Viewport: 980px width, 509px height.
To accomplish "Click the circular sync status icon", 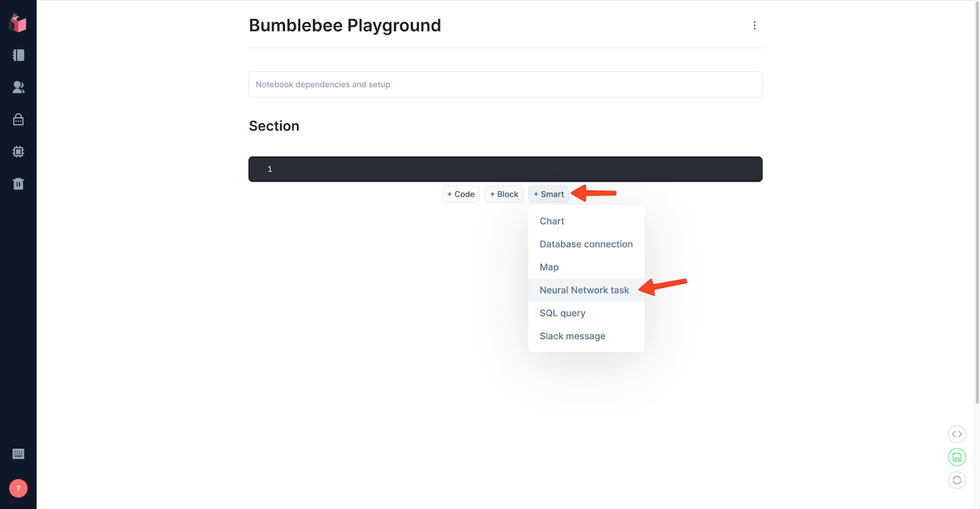I will pos(956,480).
